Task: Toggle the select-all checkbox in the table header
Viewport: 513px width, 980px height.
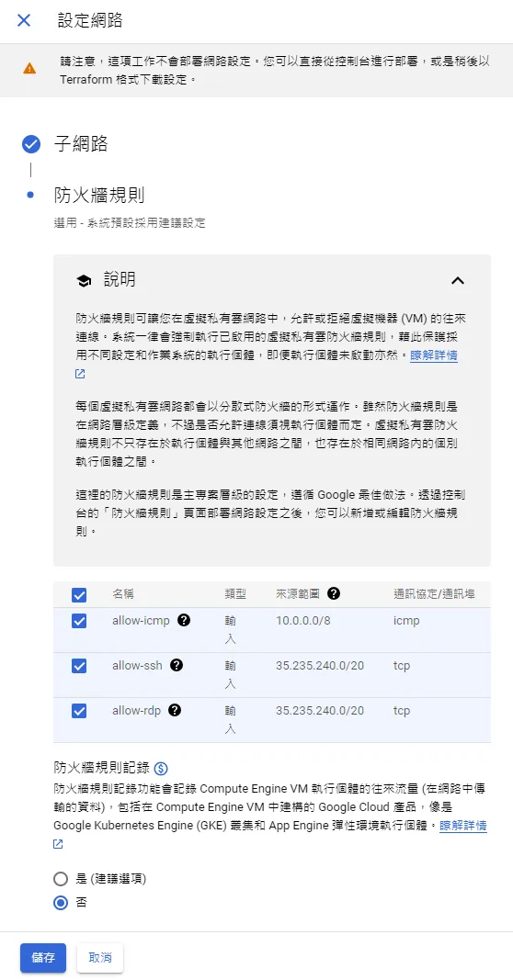Action: tap(79, 594)
